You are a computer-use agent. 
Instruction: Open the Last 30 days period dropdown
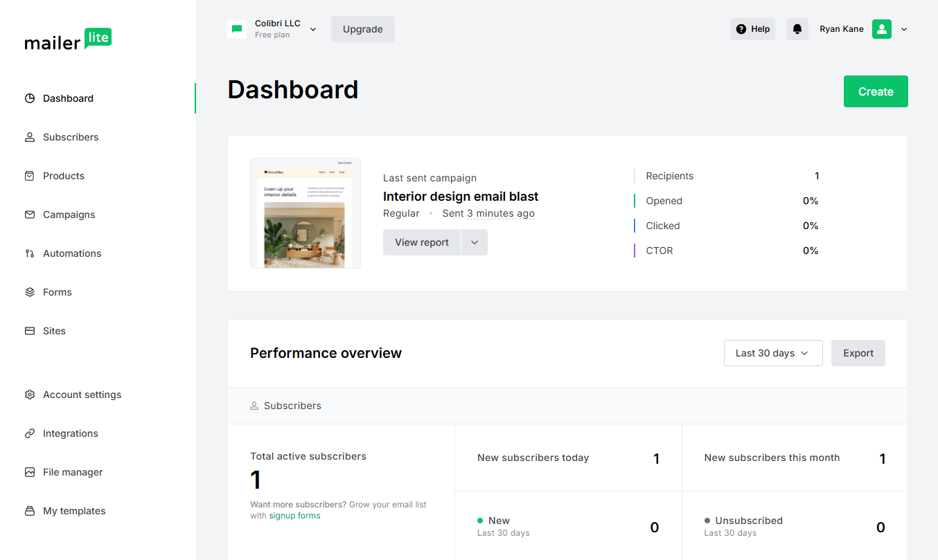click(x=772, y=353)
